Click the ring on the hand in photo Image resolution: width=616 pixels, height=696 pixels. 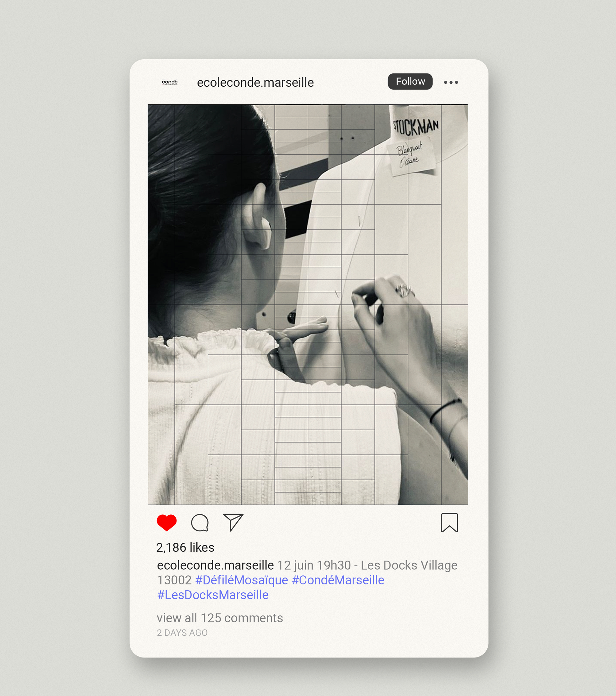click(x=404, y=290)
